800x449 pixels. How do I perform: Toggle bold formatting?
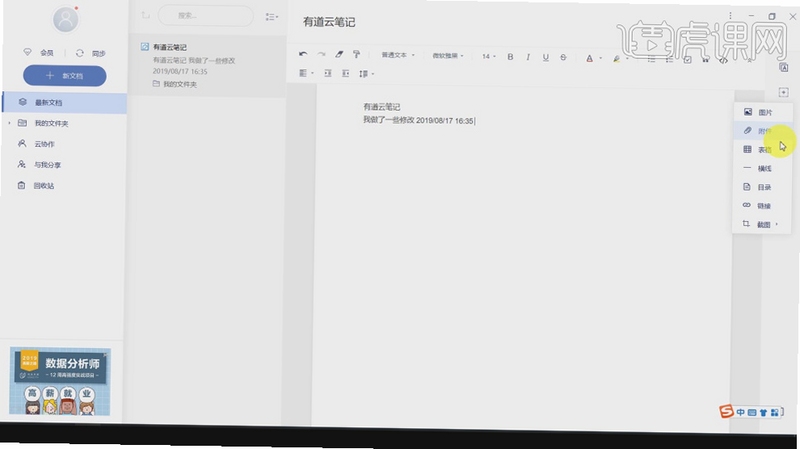[x=510, y=57]
